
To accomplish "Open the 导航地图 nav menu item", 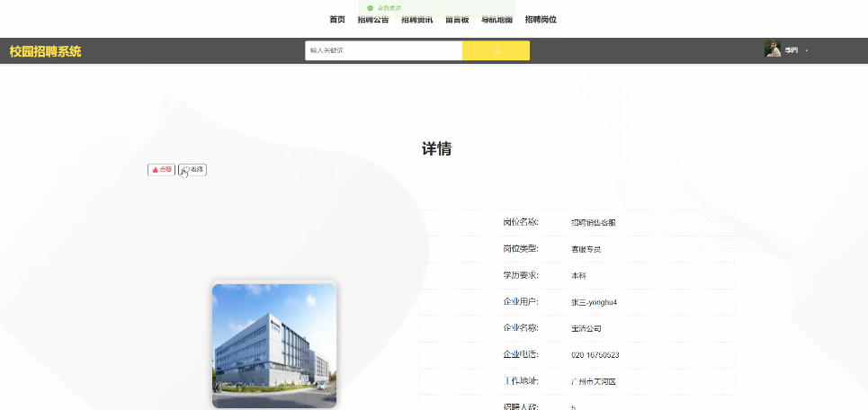I will pyautogui.click(x=497, y=20).
